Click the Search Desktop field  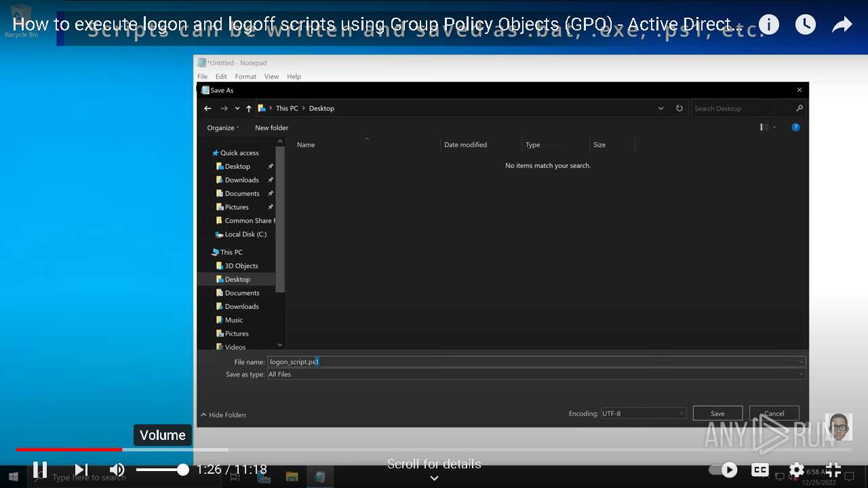[749, 108]
